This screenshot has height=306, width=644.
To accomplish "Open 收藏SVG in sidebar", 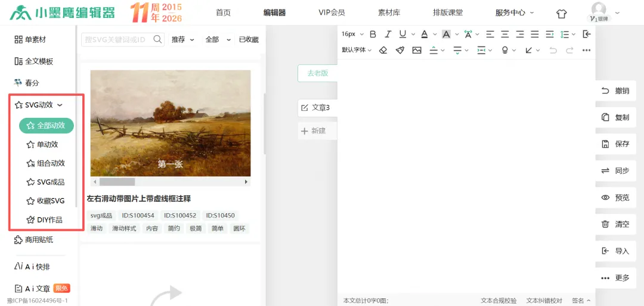I will click(45, 201).
